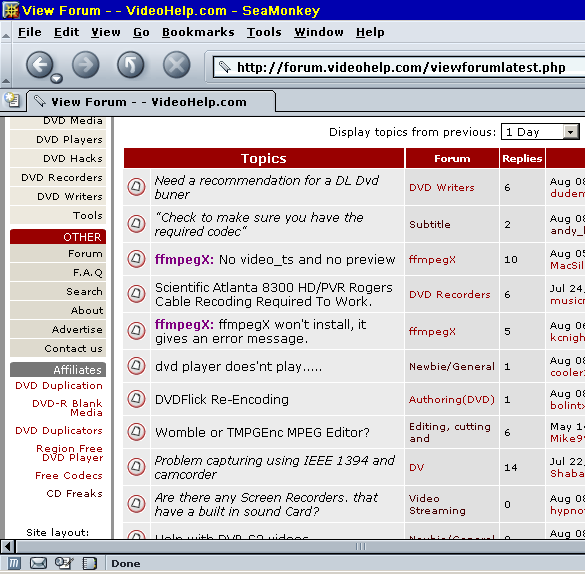Click topic icon for Scientific Atlanta 8300 thread
585x574 pixels.
(137, 294)
